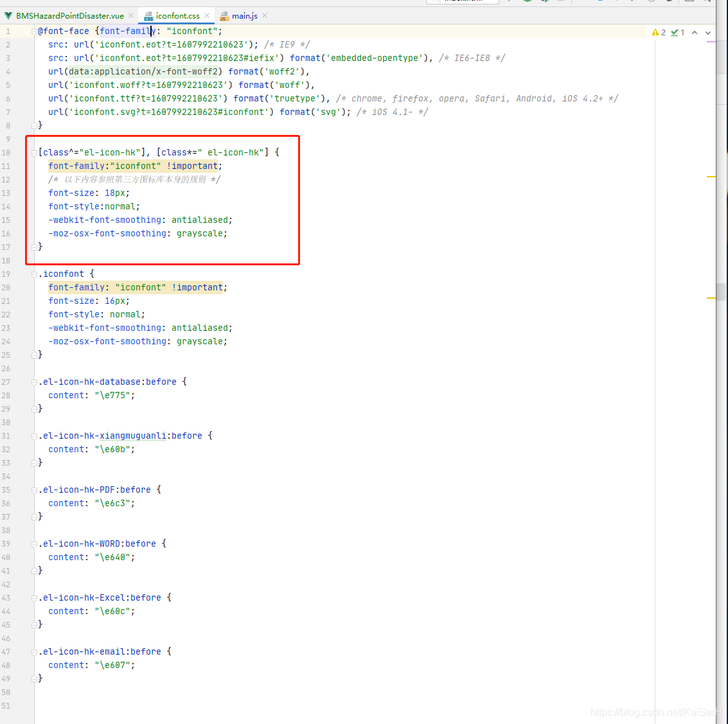Collapse the @font-face block at line 1
The height and width of the screenshot is (724, 728).
click(x=34, y=31)
